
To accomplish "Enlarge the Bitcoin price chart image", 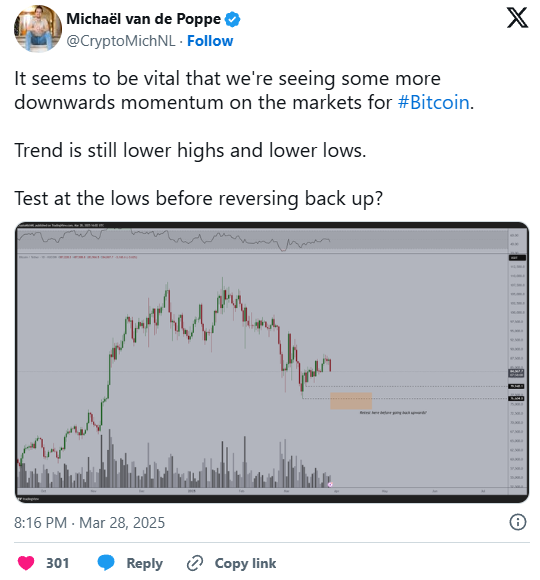I will (272, 362).
